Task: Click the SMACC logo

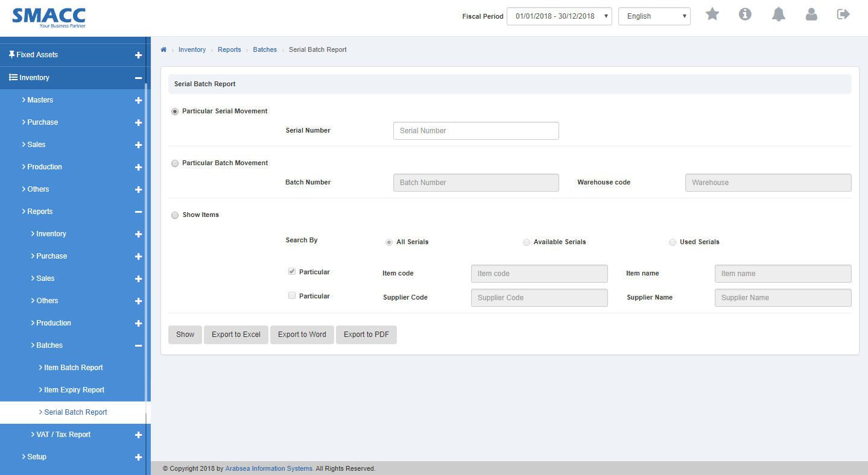Action: coord(49,17)
